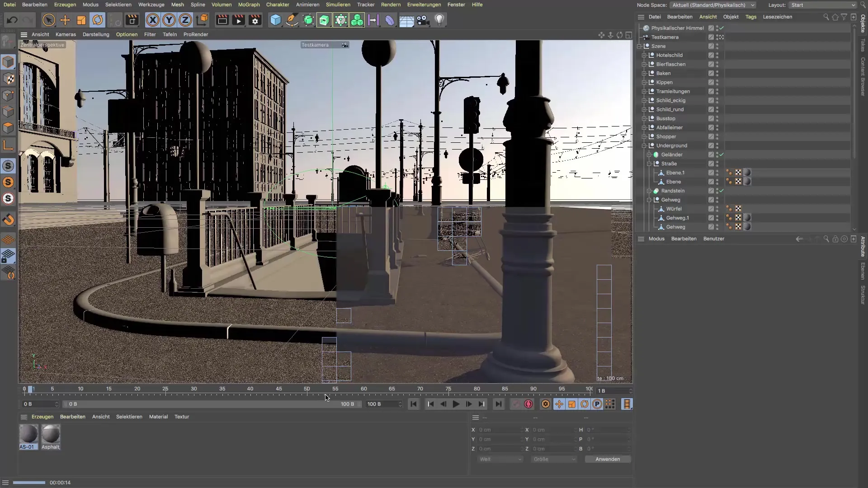
Task: Open object manager Tags menu
Action: click(751, 17)
